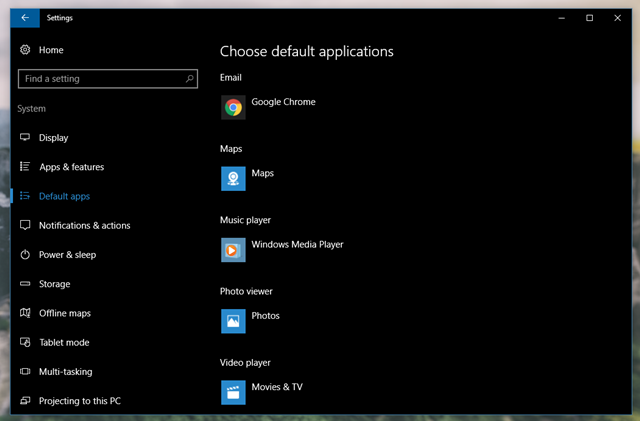Click the Notifications & actions icon
Screen dimensions: 640x421
coord(25,225)
